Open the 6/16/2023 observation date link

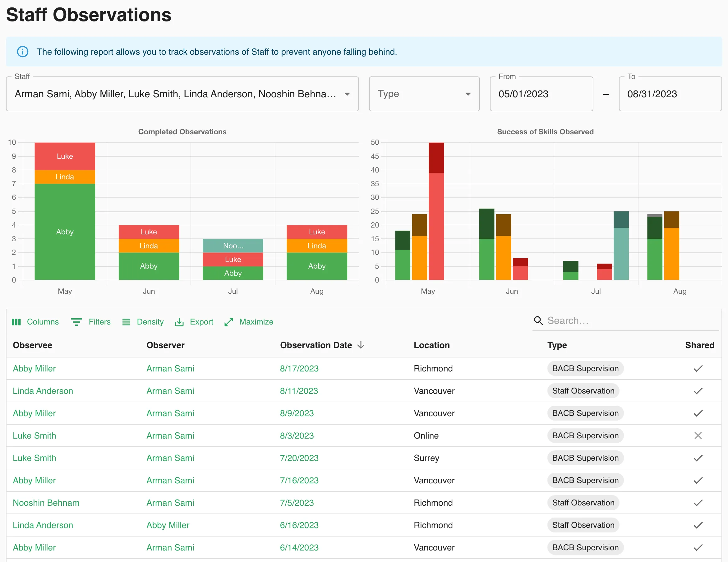[299, 525]
